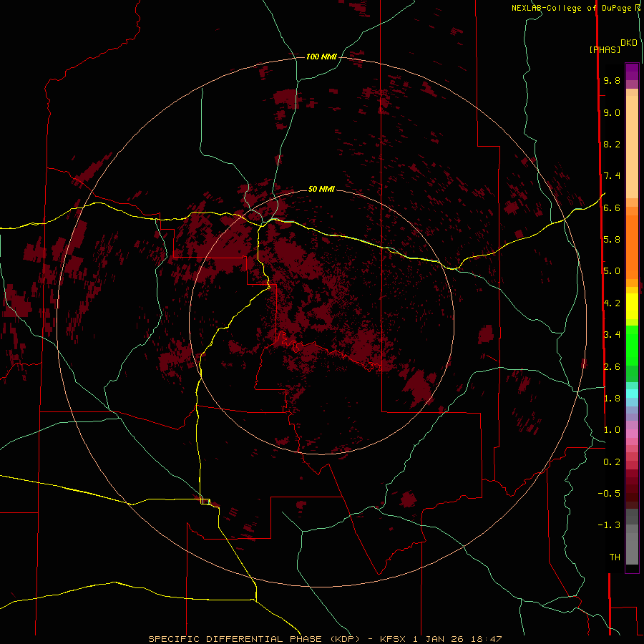Click the 50 NMI range ring label

321,189
